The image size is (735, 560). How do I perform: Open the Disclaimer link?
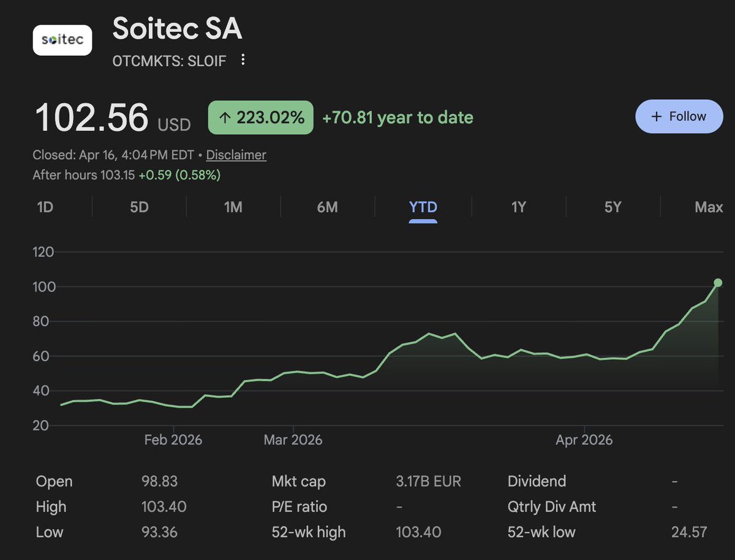pyautogui.click(x=236, y=155)
